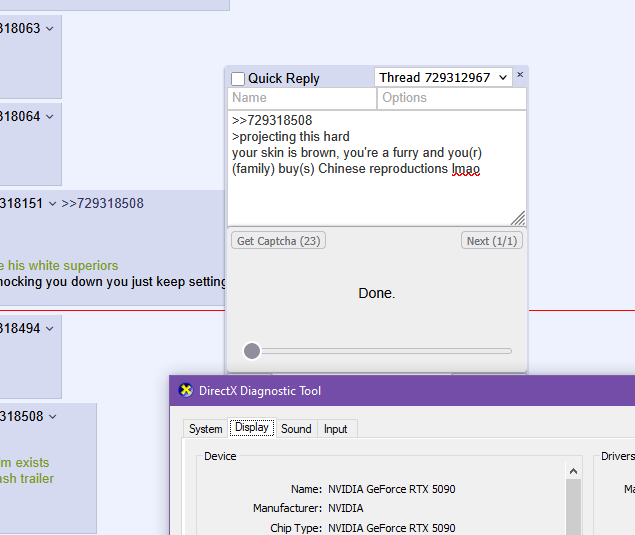Grab the textarea resize handle
The image size is (635, 535).
point(518,218)
